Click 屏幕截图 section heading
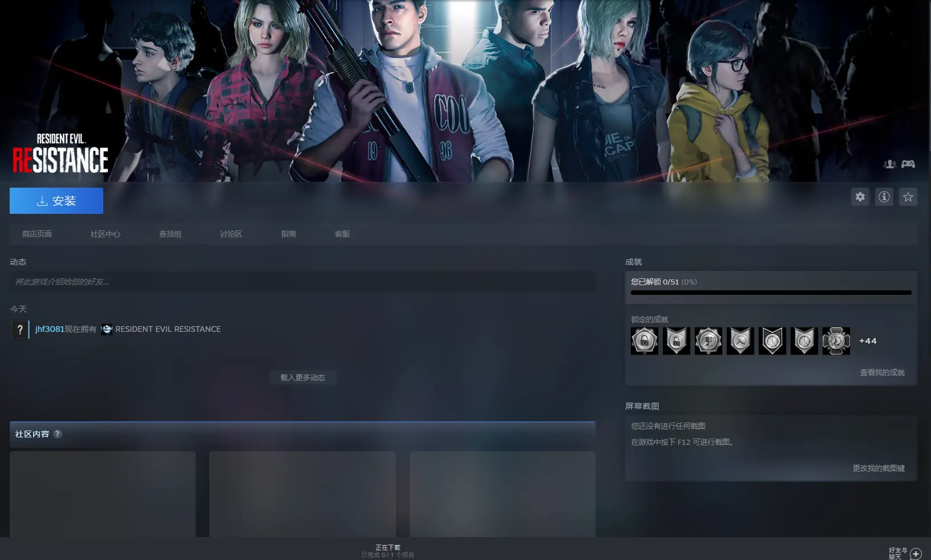This screenshot has width=931, height=560. click(642, 406)
